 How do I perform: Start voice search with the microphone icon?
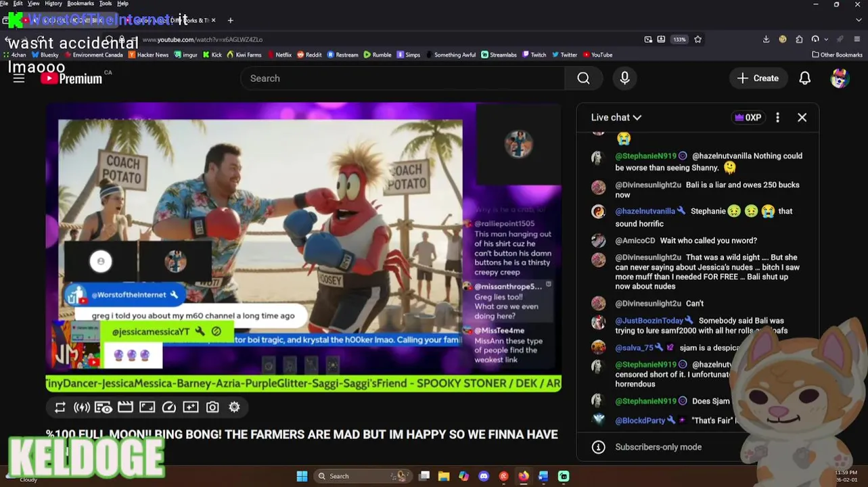[624, 78]
